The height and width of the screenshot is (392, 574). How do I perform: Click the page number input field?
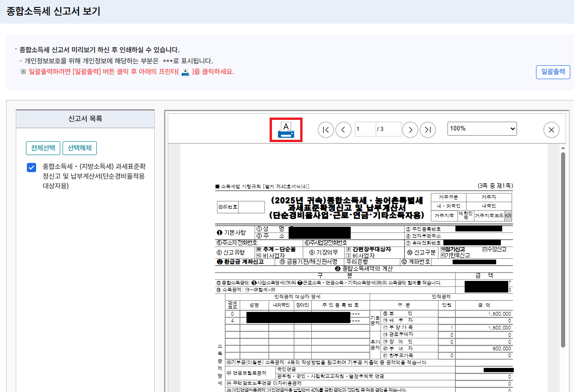pyautogui.click(x=365, y=129)
